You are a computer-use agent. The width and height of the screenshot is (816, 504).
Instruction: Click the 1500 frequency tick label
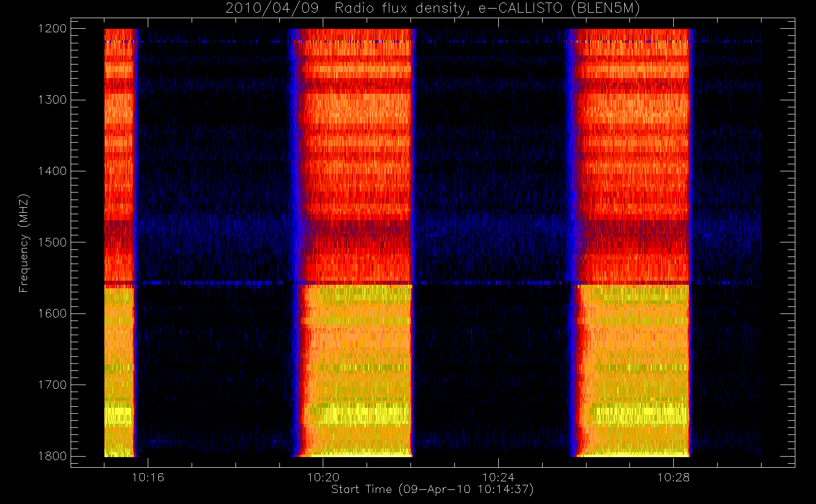click(x=52, y=242)
